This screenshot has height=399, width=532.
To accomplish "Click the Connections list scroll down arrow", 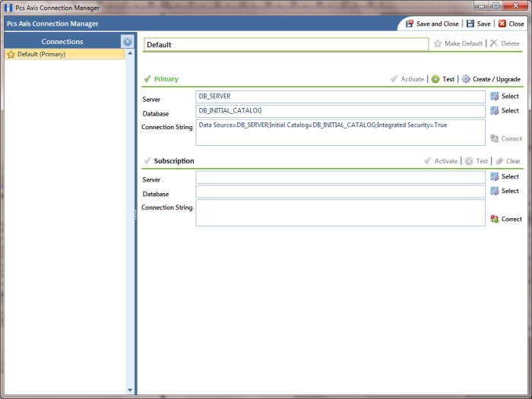I will pos(130,390).
